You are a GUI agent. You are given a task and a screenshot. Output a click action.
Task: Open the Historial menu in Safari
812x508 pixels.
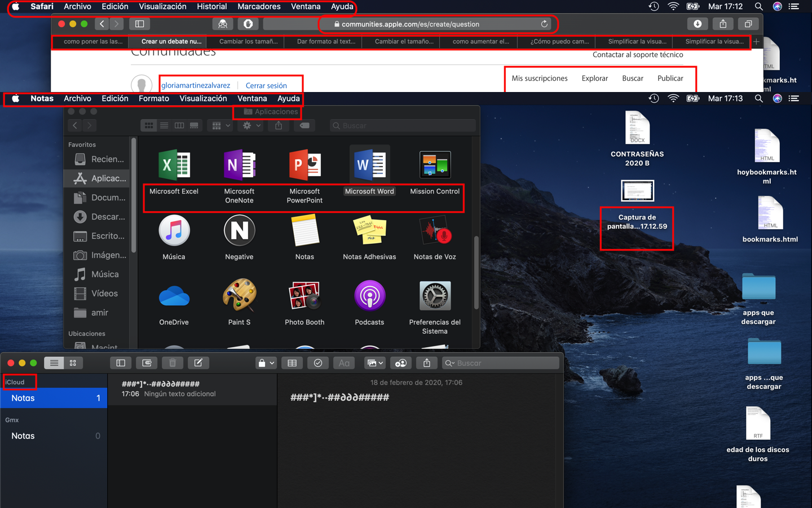[x=212, y=6]
